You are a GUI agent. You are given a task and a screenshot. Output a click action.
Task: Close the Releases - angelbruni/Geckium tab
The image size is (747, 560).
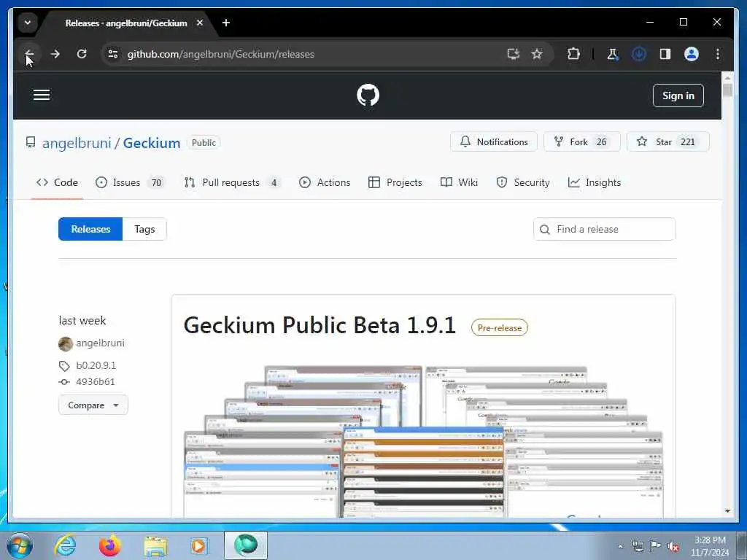(x=200, y=23)
